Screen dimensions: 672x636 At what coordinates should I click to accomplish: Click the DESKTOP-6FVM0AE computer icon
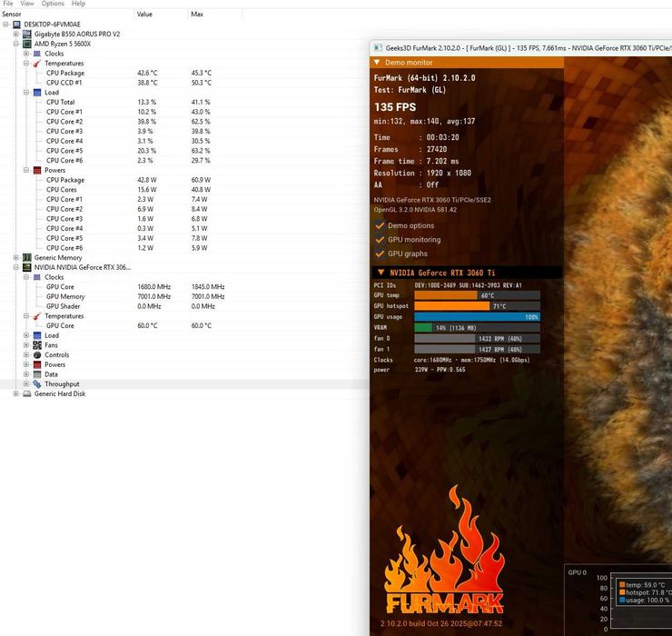click(x=16, y=25)
